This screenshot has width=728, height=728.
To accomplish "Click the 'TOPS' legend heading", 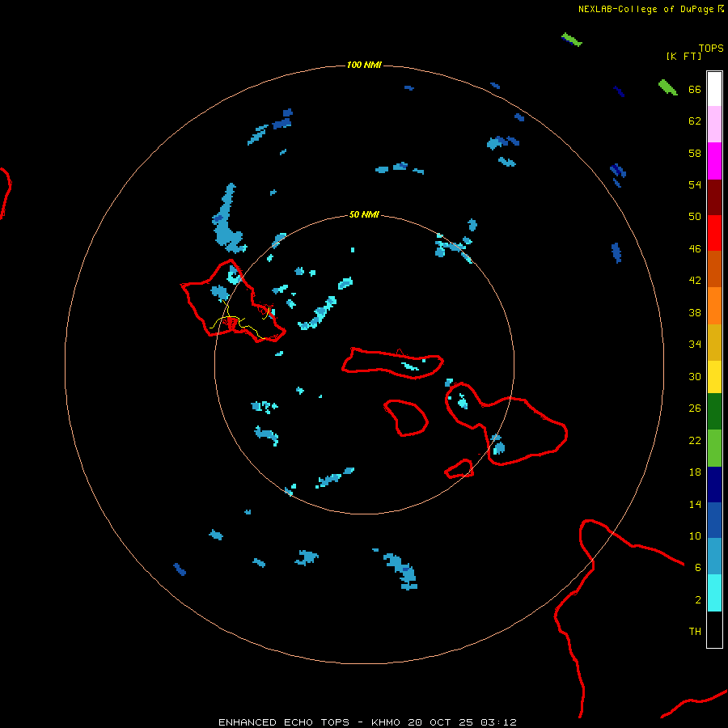I will point(711,49).
